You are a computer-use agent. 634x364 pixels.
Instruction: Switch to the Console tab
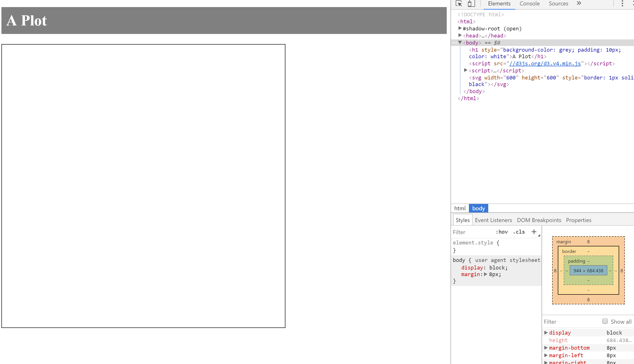pyautogui.click(x=529, y=4)
